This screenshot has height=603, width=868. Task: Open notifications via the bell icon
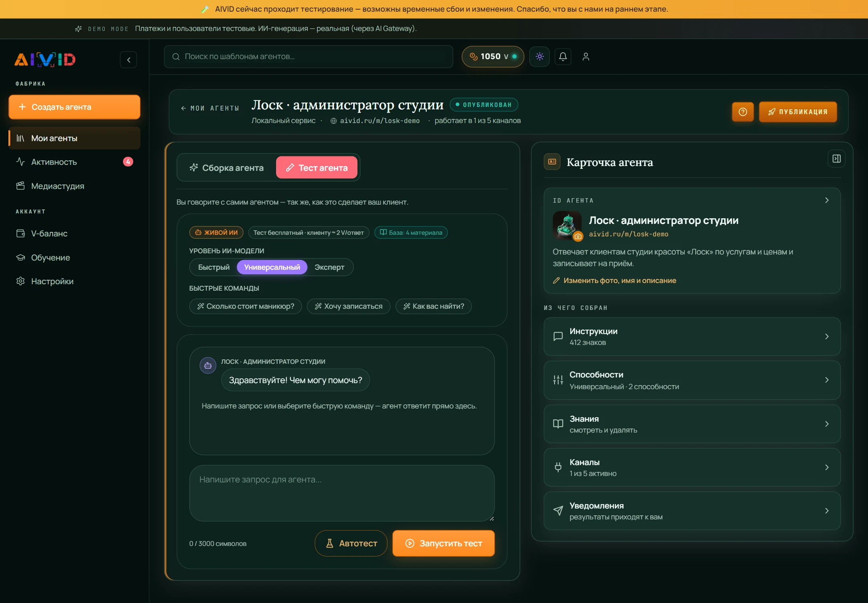(x=563, y=57)
